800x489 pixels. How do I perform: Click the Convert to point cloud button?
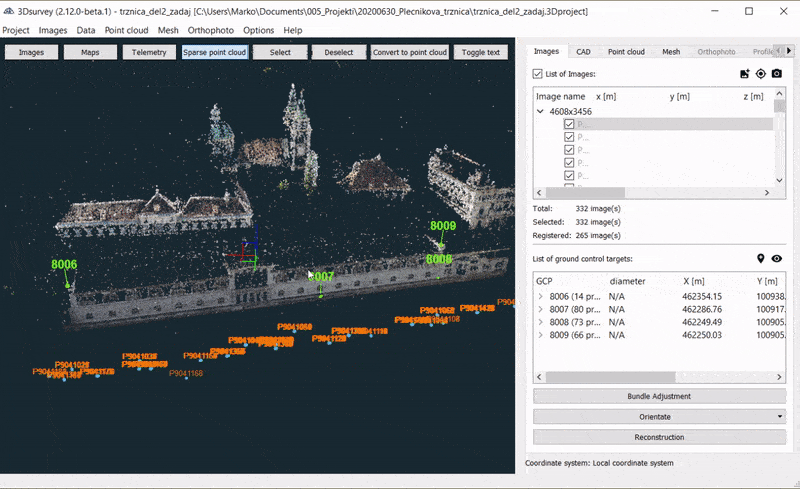[410, 52]
